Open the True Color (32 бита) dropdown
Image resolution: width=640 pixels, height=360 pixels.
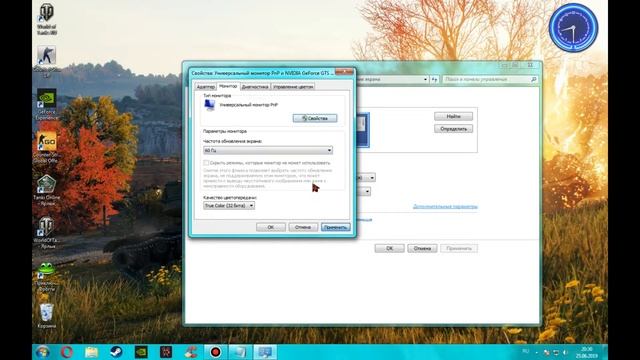[x=229, y=206]
